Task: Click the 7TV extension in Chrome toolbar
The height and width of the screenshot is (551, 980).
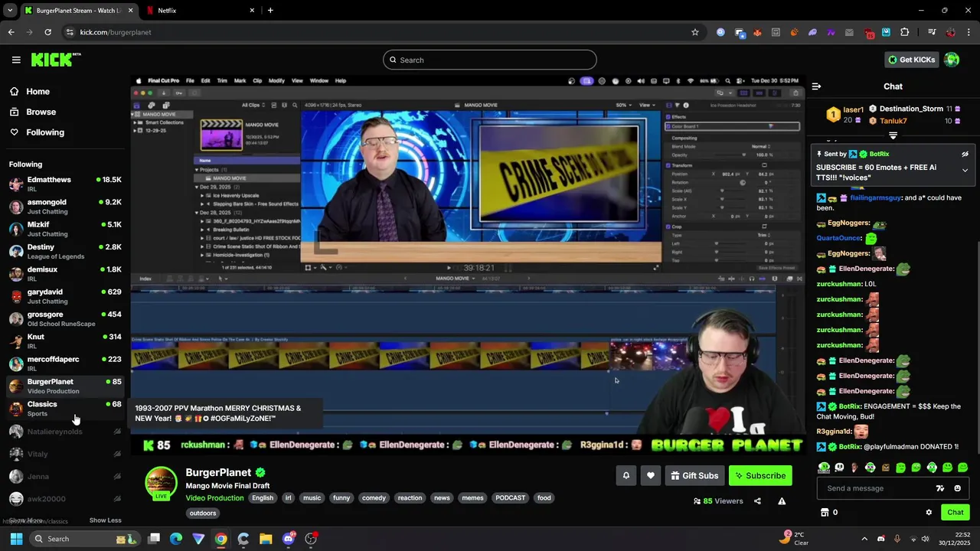Action: pyautogui.click(x=831, y=32)
